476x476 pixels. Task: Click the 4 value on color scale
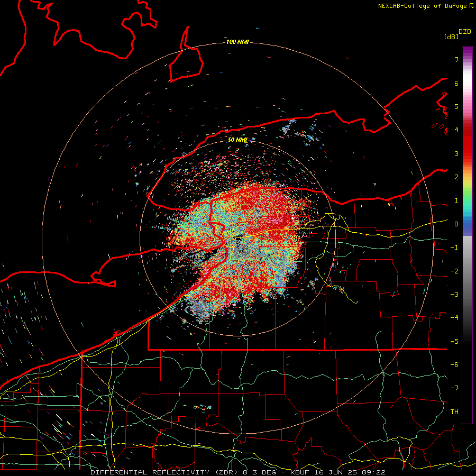coord(456,130)
